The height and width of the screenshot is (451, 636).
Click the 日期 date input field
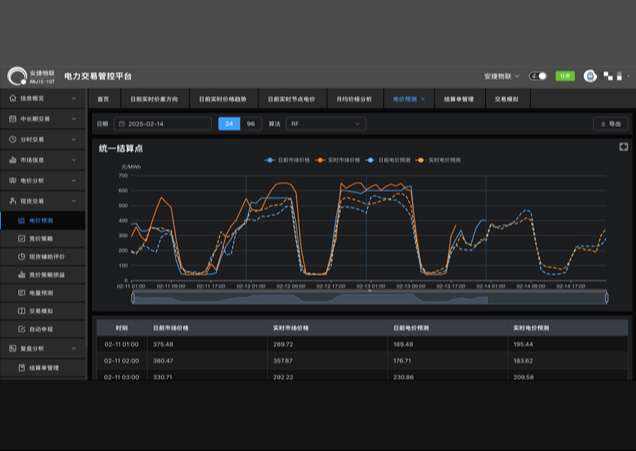pyautogui.click(x=163, y=124)
